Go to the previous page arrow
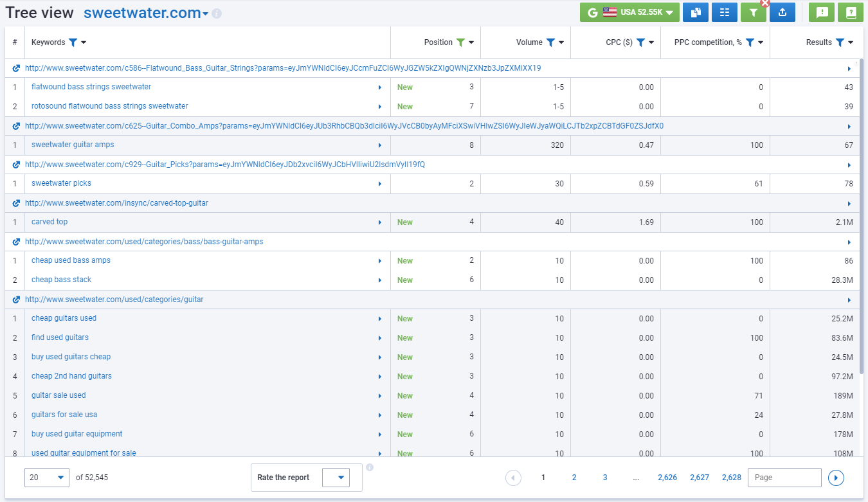 pyautogui.click(x=513, y=478)
